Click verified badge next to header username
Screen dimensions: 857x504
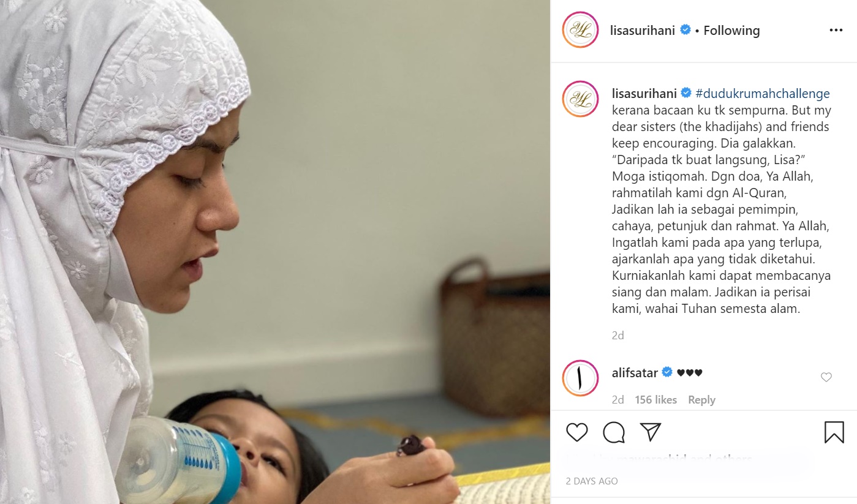(x=685, y=30)
